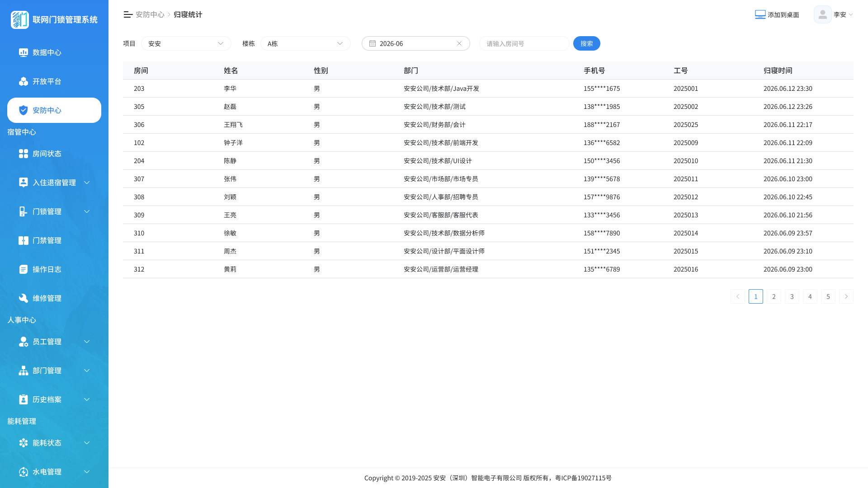Viewport: 868px width, 488px height.
Task: Click the 员工管理 user icon
Action: click(x=24, y=342)
